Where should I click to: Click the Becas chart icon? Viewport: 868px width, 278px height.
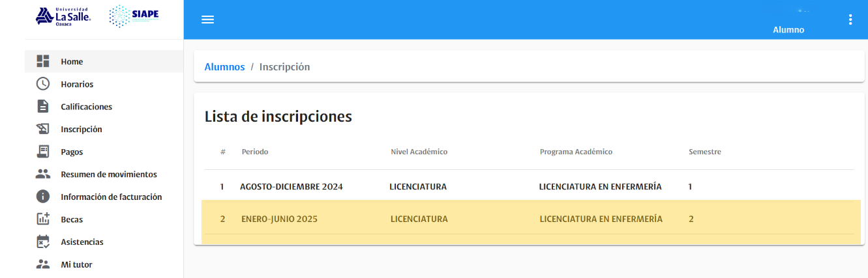click(x=43, y=219)
